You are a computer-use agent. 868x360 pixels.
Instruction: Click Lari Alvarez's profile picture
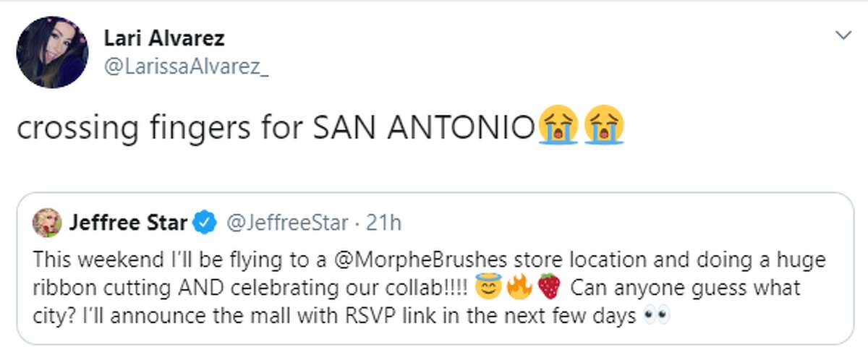(x=53, y=52)
